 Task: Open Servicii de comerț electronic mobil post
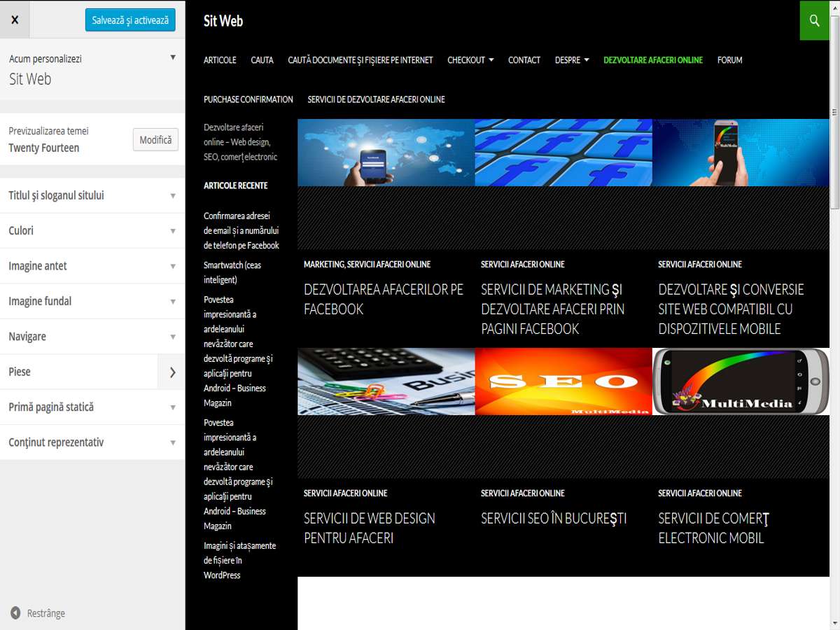714,528
